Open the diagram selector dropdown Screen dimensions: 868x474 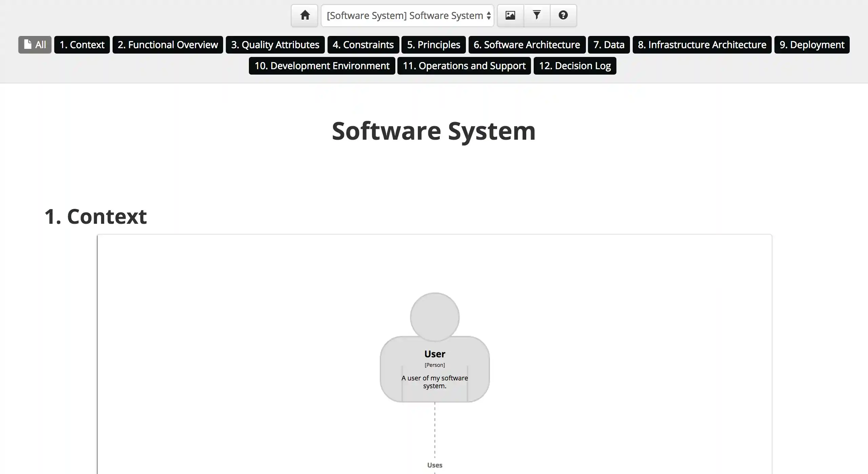(x=407, y=16)
